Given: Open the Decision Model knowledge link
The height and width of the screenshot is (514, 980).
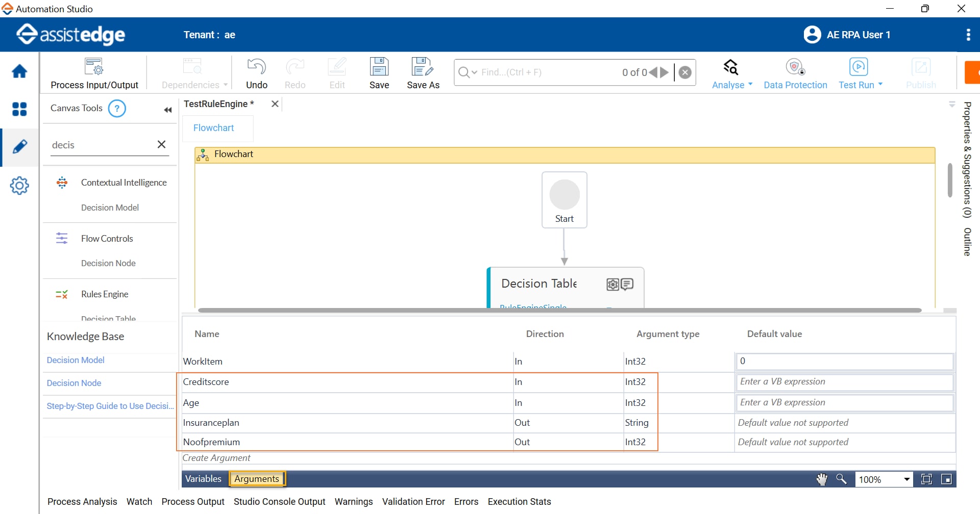Looking at the screenshot, I should 76,360.
